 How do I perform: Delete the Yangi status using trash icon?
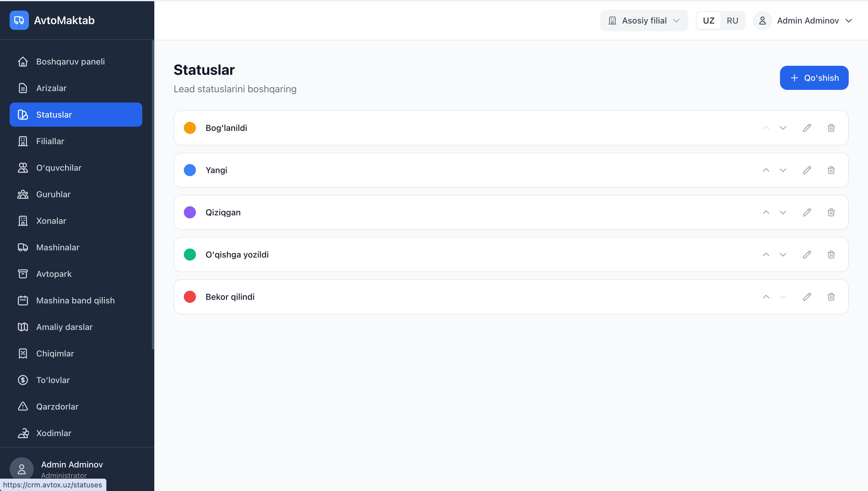[831, 170]
